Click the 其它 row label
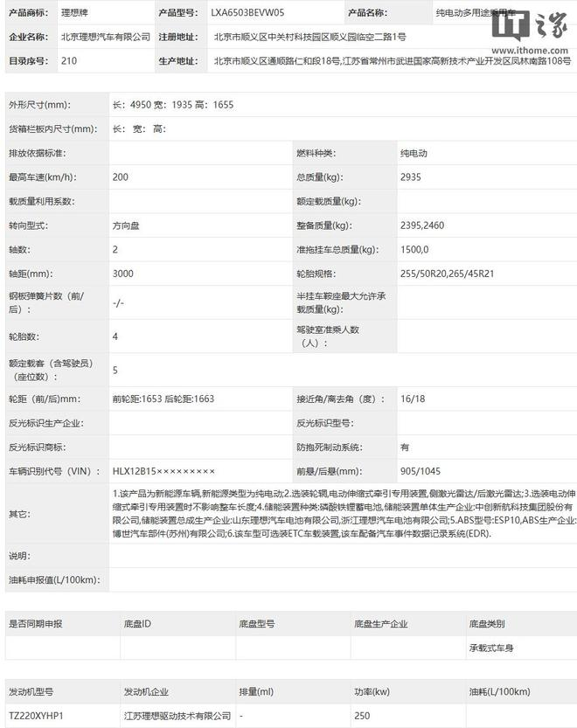Viewport: 577px width, 728px height. pos(19,514)
